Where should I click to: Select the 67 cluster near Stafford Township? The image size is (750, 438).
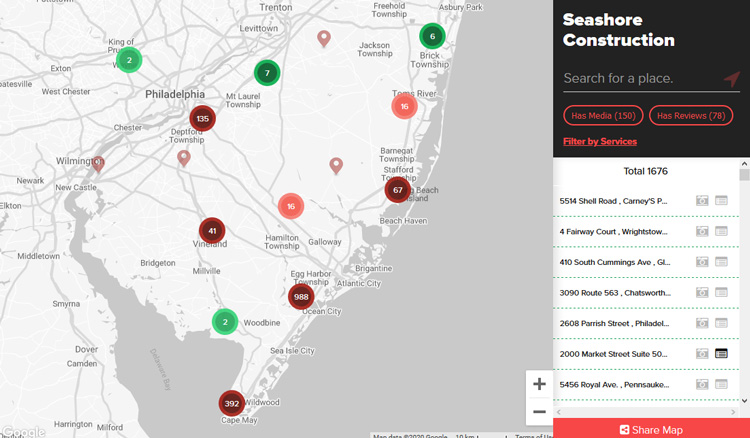(397, 190)
